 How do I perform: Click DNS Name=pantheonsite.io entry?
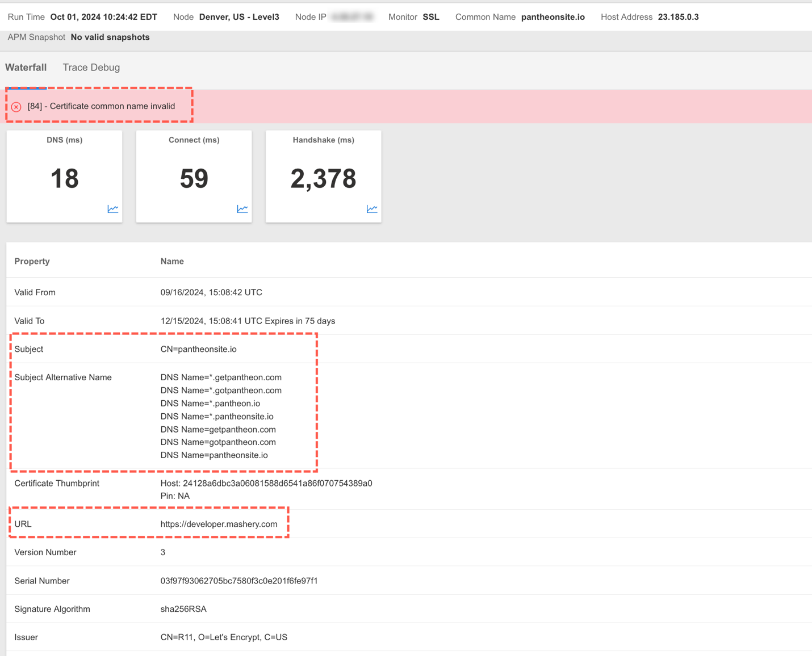(x=214, y=455)
